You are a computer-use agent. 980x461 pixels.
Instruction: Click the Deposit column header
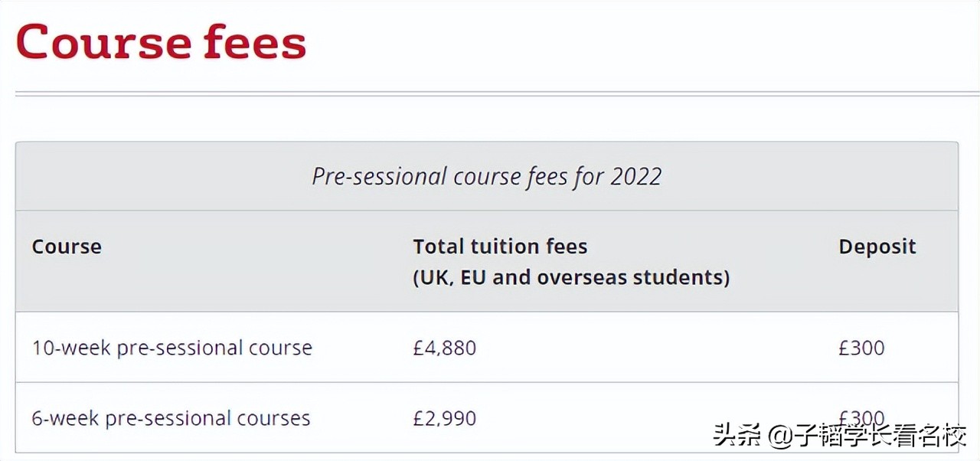[x=877, y=247]
